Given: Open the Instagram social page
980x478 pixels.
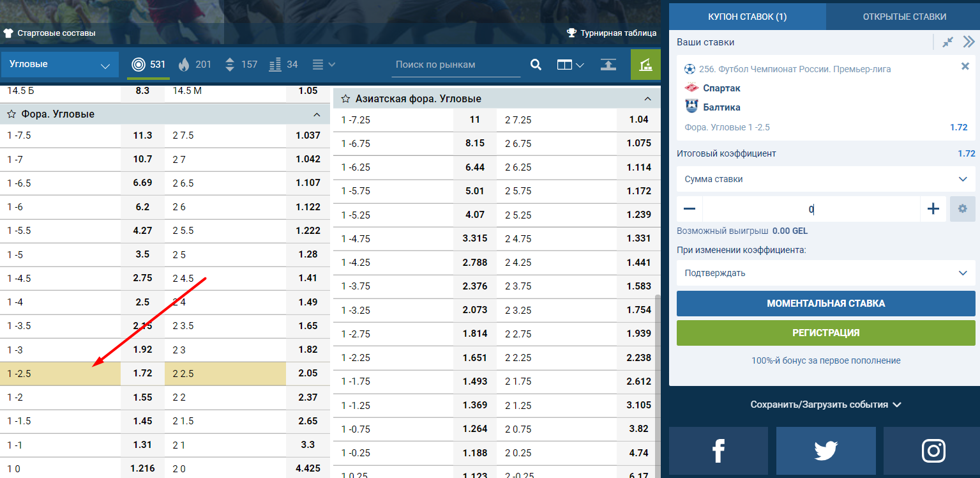Looking at the screenshot, I should 932,452.
